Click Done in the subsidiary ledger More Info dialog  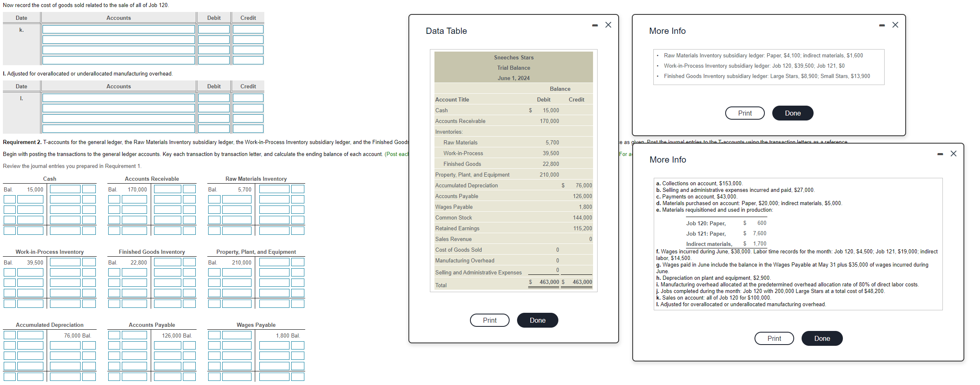(793, 113)
